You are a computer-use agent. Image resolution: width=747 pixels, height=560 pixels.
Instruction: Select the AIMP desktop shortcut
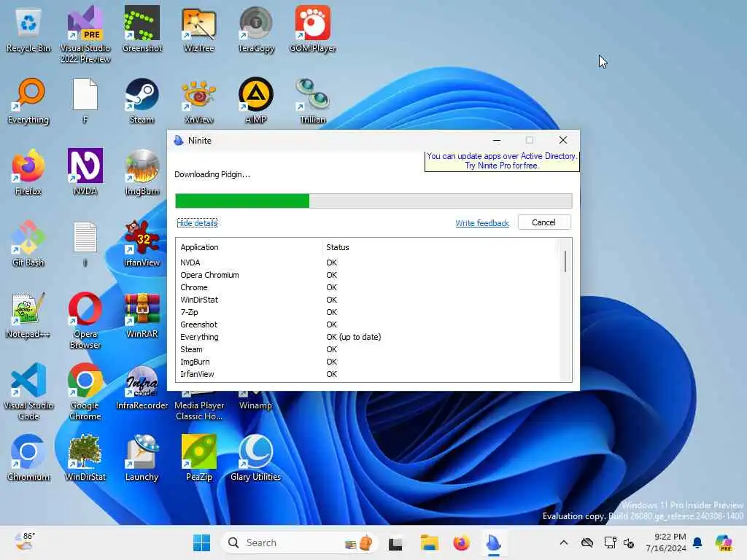[256, 101]
